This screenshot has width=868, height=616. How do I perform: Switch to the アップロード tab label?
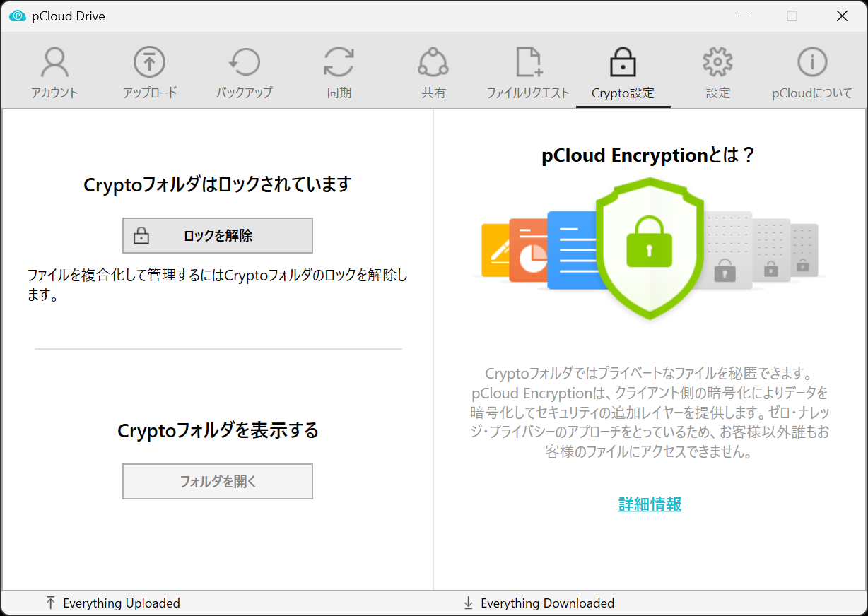149,93
